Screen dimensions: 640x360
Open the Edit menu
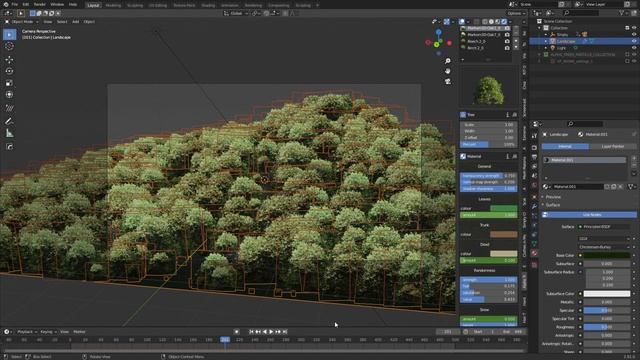[26, 4]
